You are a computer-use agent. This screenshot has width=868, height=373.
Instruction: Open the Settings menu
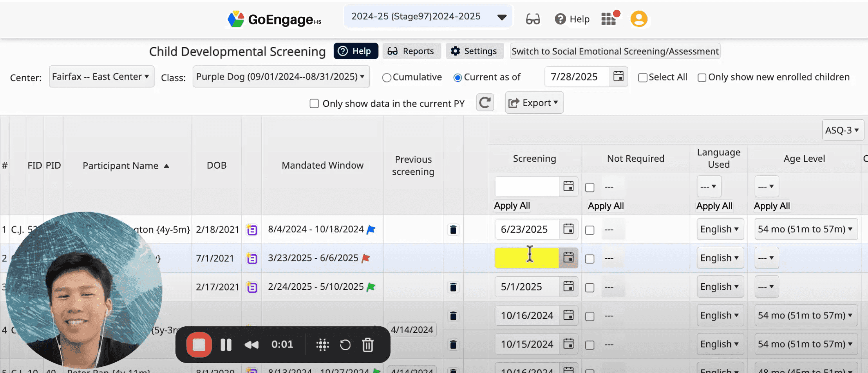tap(474, 51)
